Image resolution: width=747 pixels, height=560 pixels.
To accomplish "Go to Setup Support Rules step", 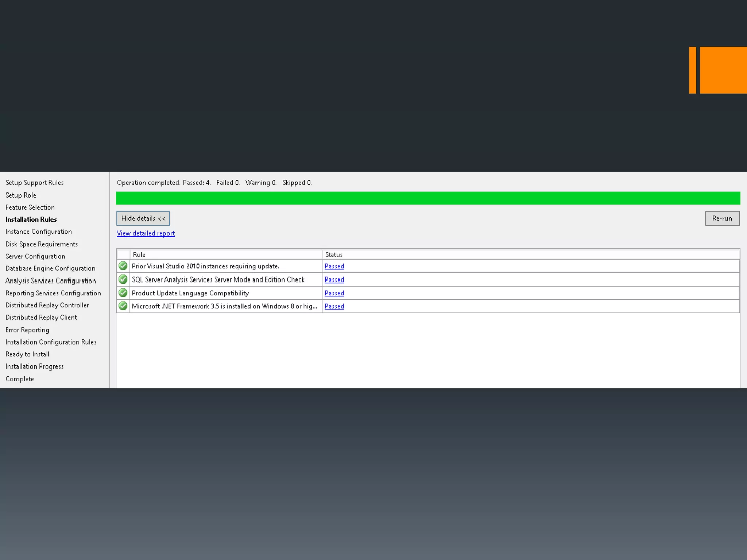I will coord(34,183).
